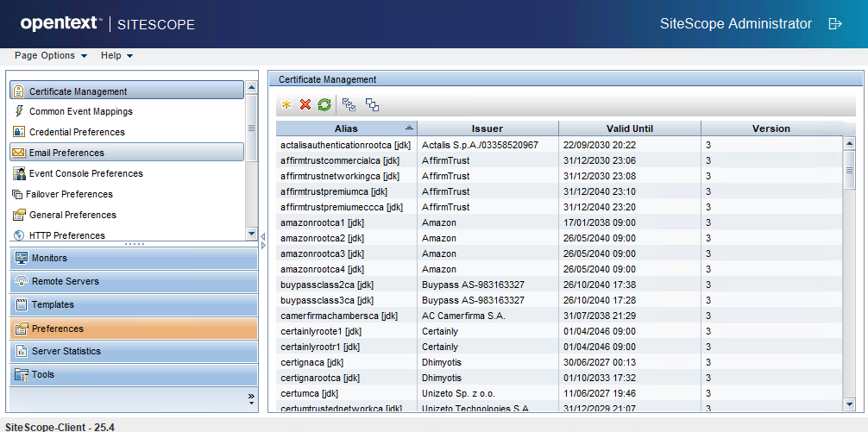
Task: Select the actalisauthenticationrootca [jdk] row
Action: click(559, 145)
